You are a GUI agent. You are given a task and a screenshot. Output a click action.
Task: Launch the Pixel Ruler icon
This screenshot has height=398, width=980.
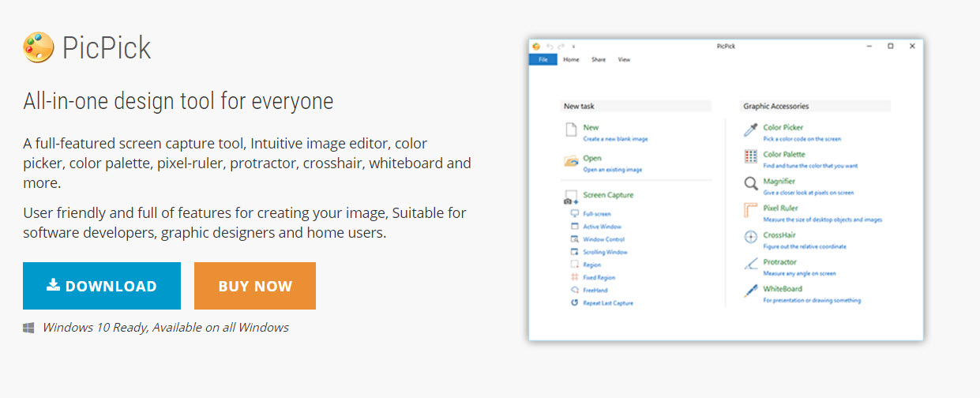(x=751, y=212)
